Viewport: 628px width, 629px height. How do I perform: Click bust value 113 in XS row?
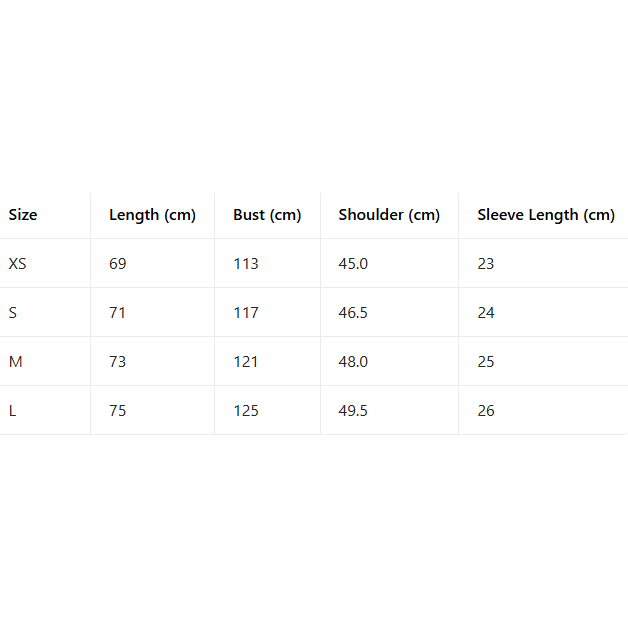tap(246, 264)
